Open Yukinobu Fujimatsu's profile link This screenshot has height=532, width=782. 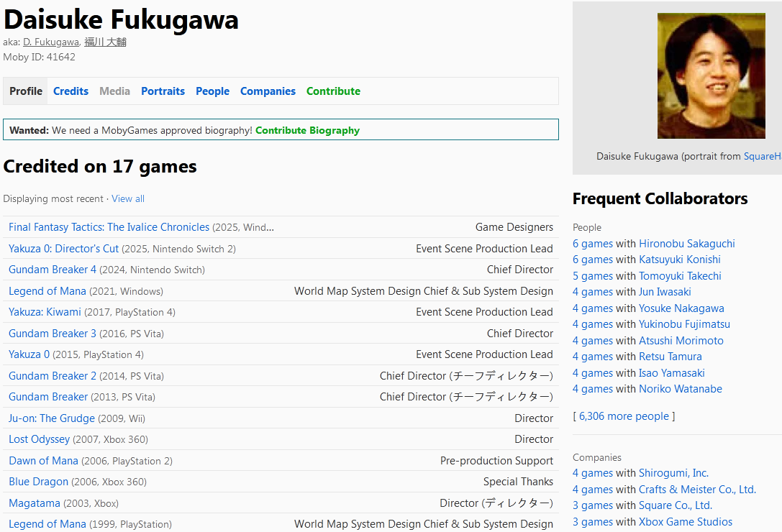click(684, 324)
